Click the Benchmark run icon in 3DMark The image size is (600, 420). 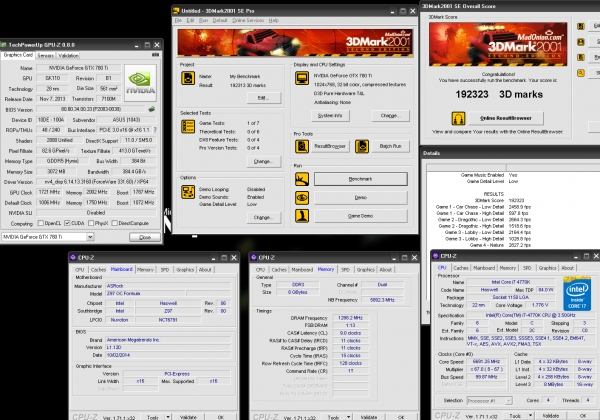[302, 179]
